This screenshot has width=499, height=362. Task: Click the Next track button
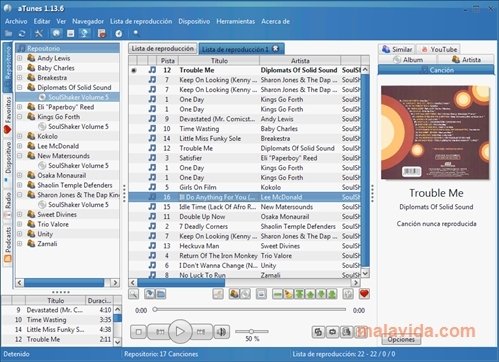201,332
